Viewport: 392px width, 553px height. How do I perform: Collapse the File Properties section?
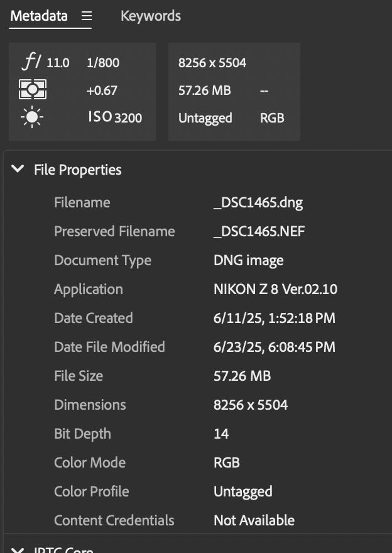pyautogui.click(x=18, y=169)
